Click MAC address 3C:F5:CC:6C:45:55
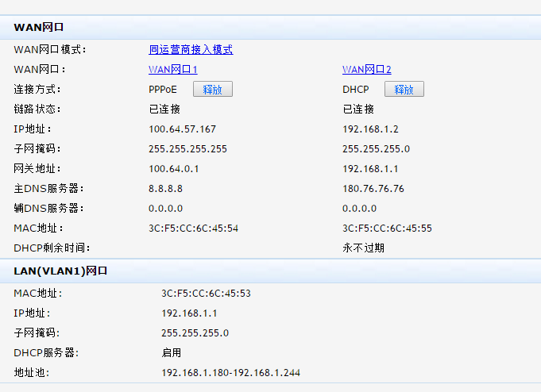Screen dimensions: 541x392 pyautogui.click(x=387, y=229)
